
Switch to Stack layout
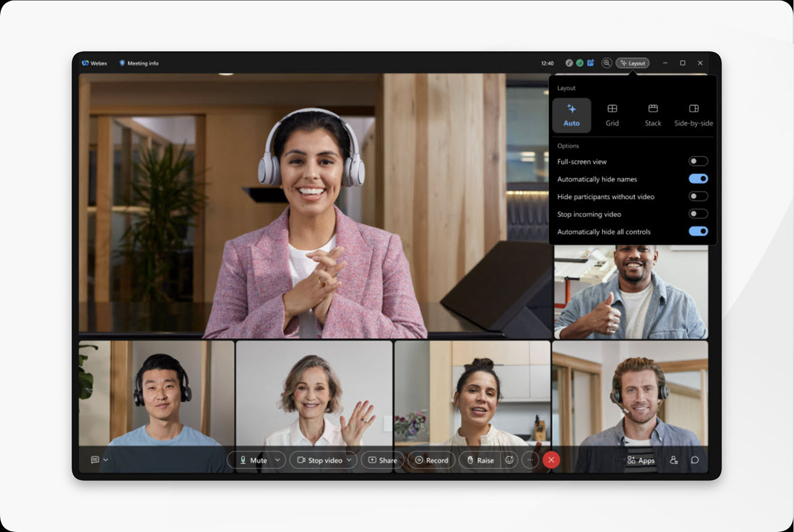tap(653, 116)
